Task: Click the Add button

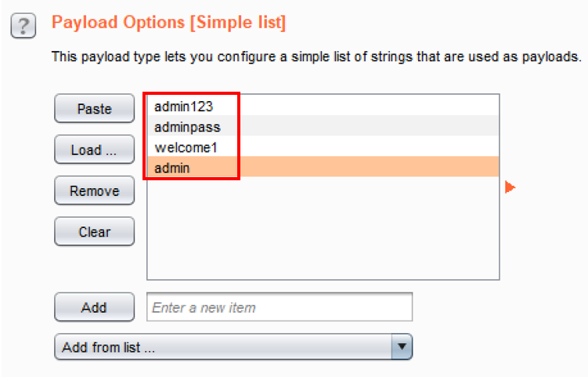Action: [x=94, y=307]
